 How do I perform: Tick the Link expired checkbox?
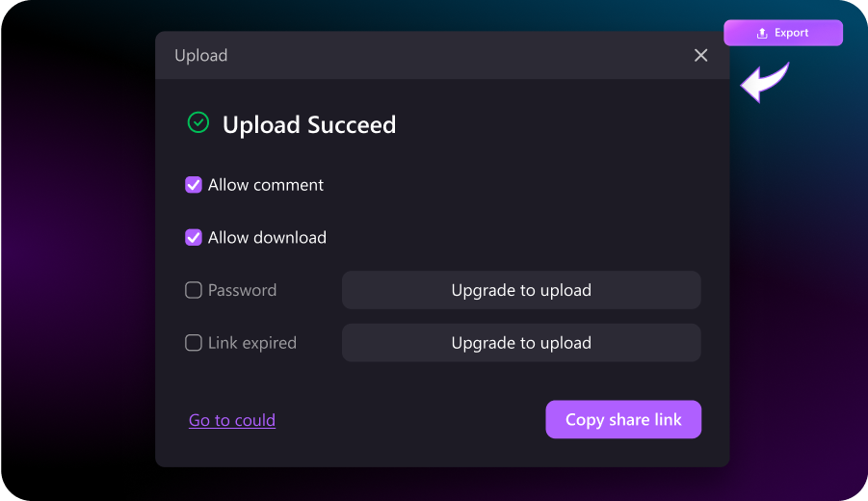tap(194, 343)
